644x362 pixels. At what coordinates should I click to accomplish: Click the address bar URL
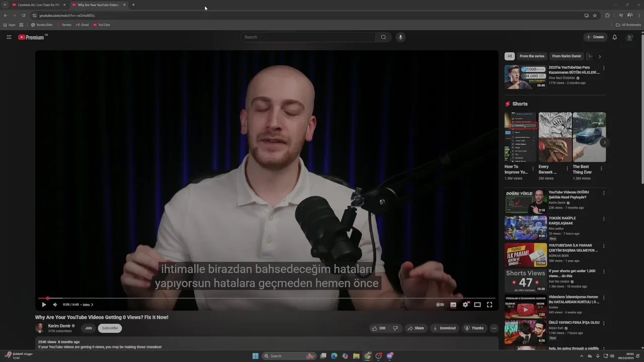click(x=67, y=16)
